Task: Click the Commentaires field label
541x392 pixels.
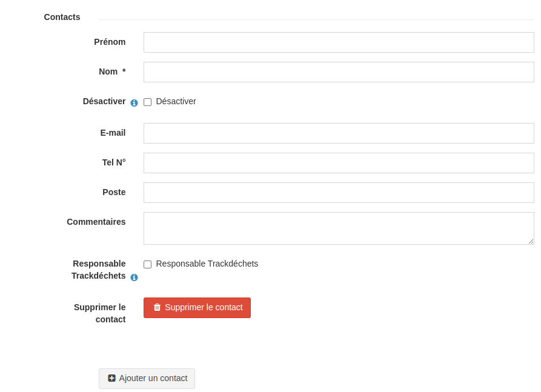Action: [x=96, y=222]
